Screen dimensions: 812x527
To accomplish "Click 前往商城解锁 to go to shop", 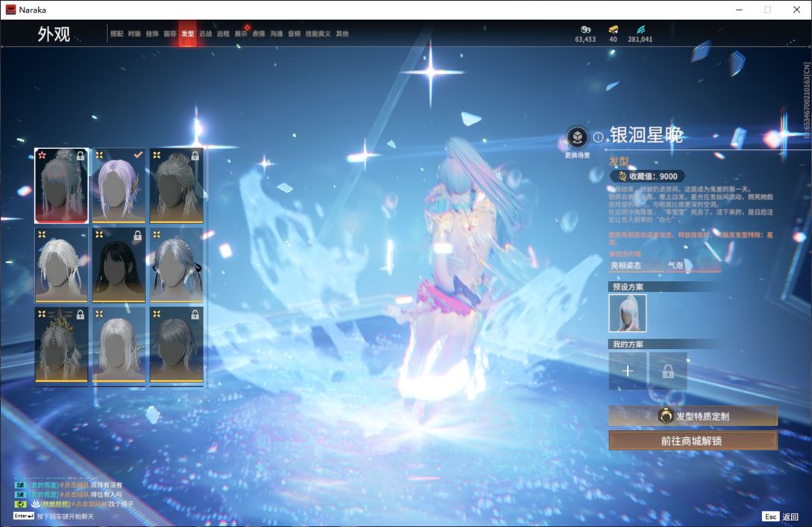I will 693,441.
